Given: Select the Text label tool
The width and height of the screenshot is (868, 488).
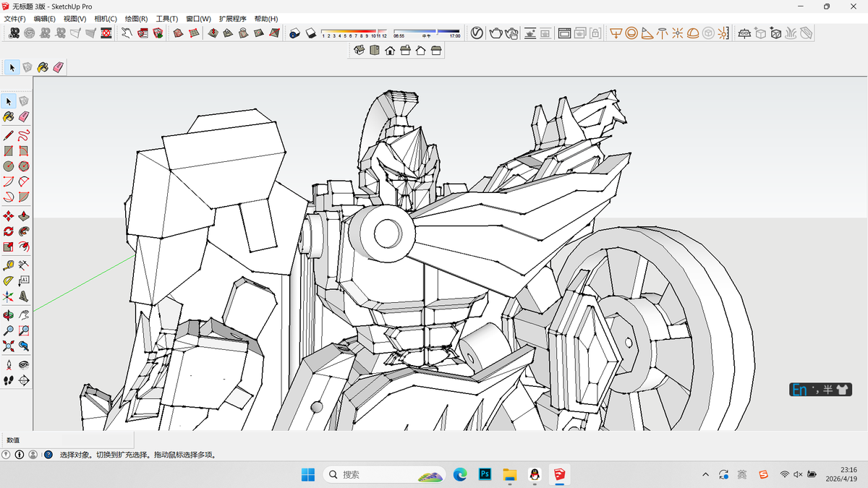Looking at the screenshot, I should (x=24, y=281).
